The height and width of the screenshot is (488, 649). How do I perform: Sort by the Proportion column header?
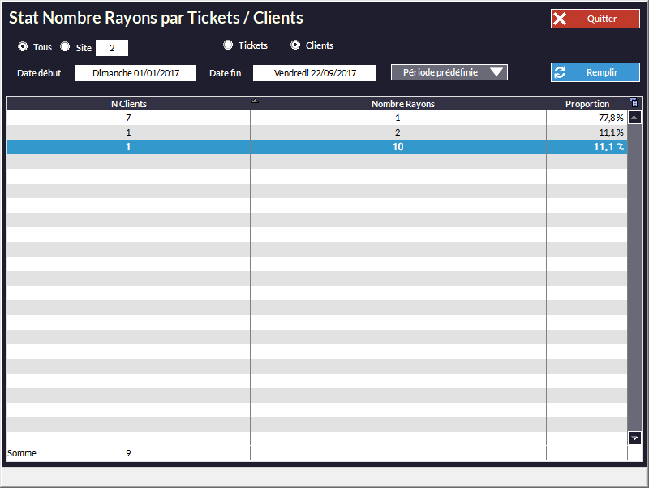pyautogui.click(x=586, y=103)
